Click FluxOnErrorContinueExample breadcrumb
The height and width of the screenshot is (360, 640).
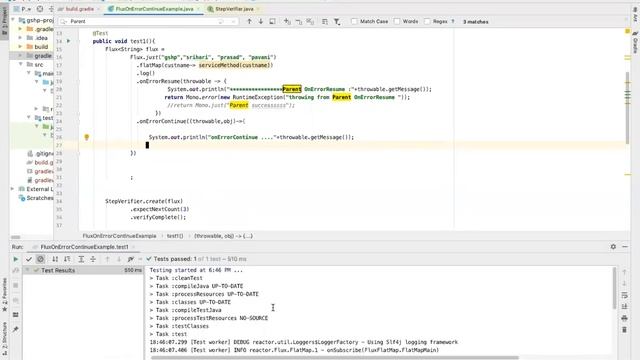point(119,236)
